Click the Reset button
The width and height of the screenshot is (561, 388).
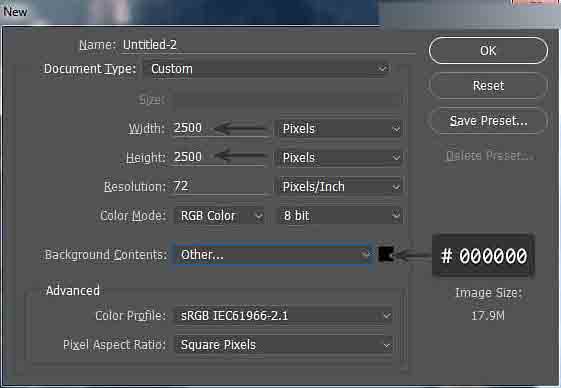[488, 86]
